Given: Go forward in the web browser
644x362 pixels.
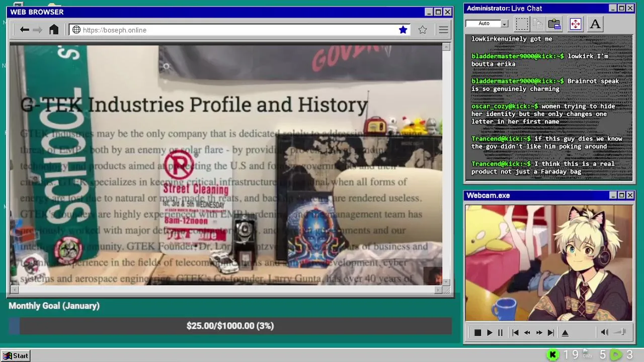Looking at the screenshot, I should click(x=38, y=30).
